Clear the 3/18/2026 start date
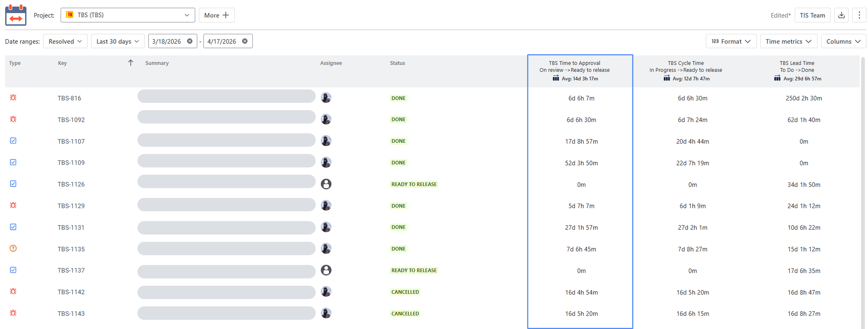Screen dimensions: 868x329 [x=190, y=41]
